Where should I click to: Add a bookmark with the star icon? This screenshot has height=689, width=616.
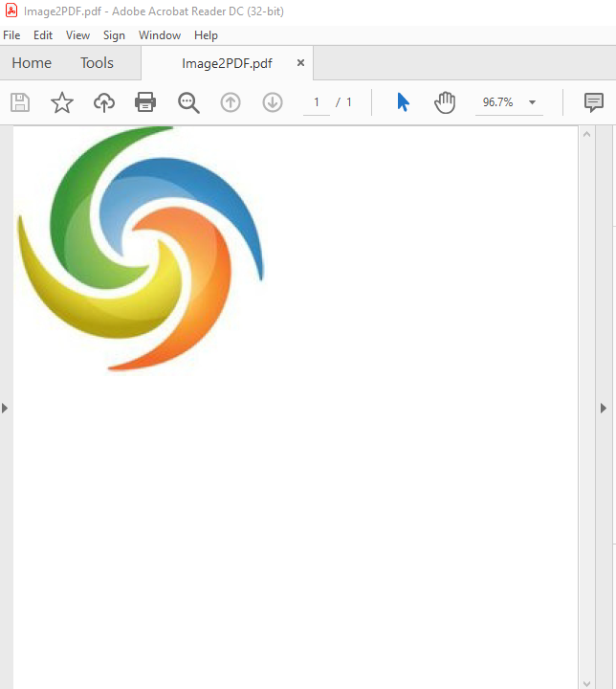pos(62,102)
